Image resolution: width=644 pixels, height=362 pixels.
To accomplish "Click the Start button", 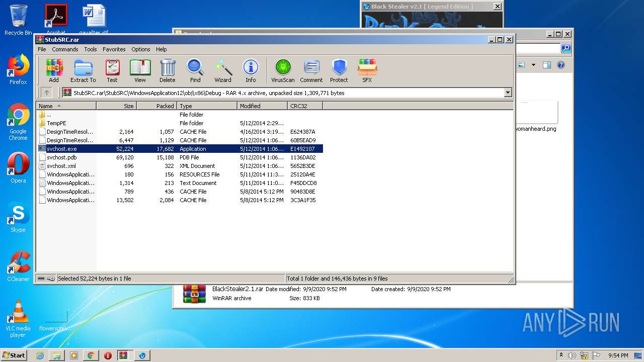I will (14, 355).
